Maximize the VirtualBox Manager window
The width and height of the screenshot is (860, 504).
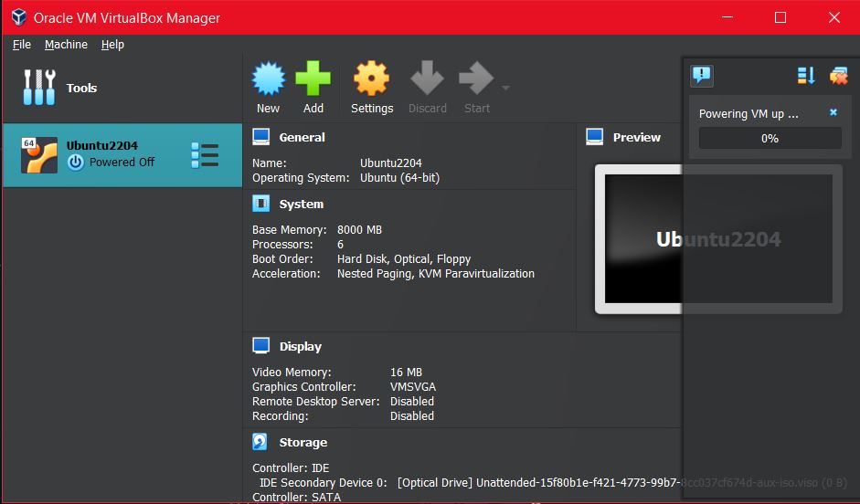[780, 17]
